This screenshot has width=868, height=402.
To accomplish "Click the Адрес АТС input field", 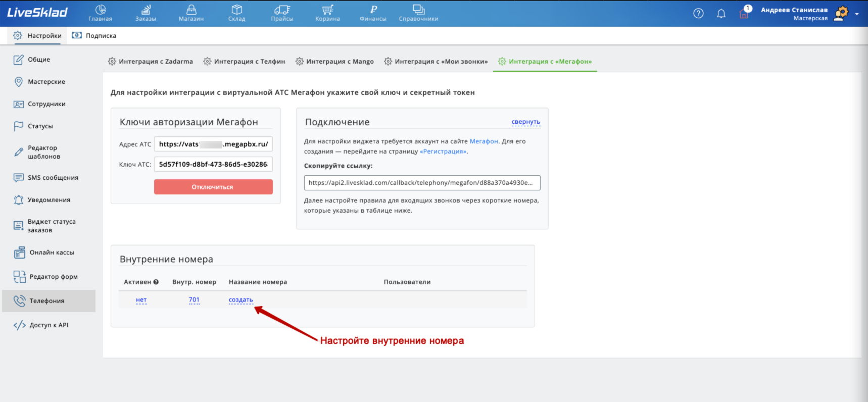I will pos(213,144).
